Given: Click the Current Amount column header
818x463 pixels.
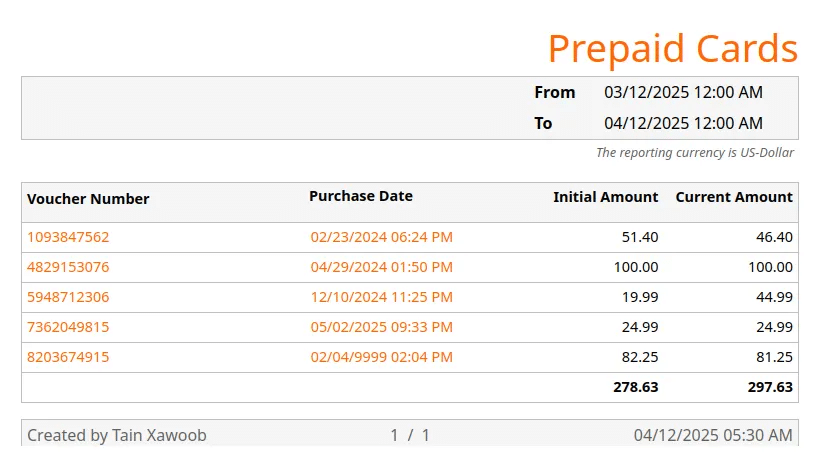Looking at the screenshot, I should pos(734,197).
